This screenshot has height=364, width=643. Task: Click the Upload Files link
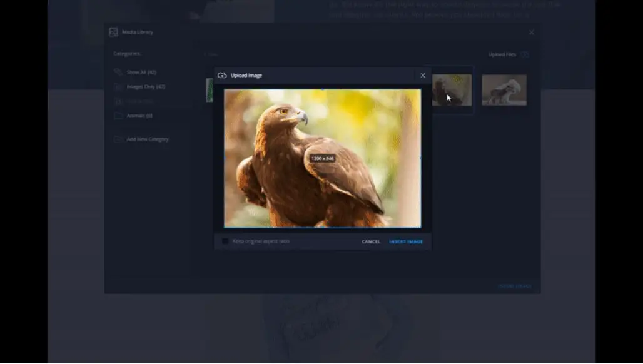(x=502, y=55)
